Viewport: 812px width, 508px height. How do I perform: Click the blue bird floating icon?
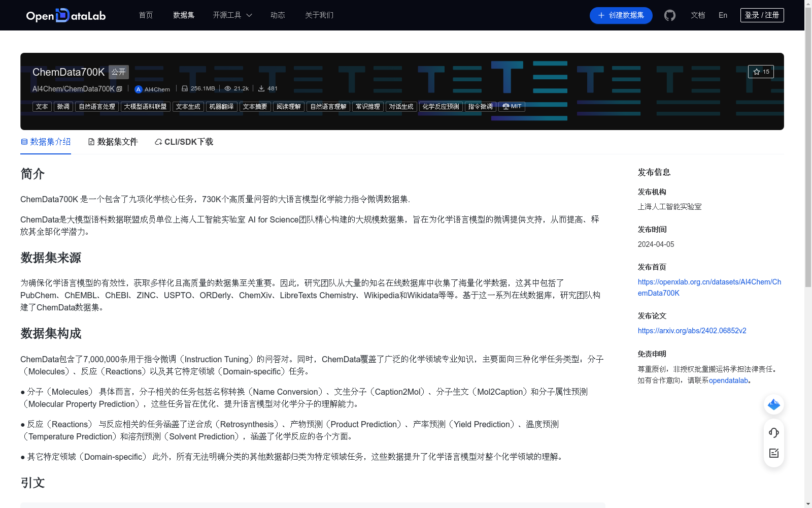point(774,404)
